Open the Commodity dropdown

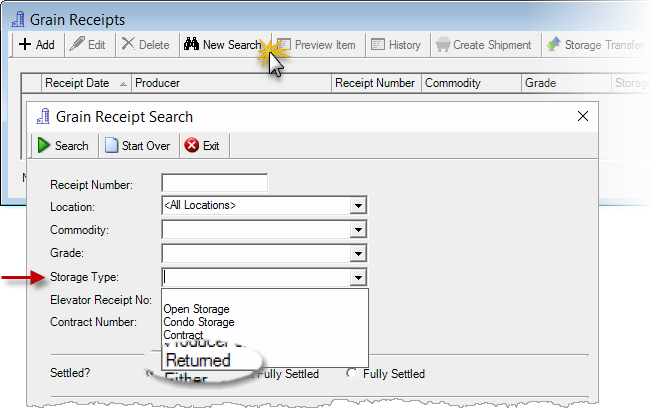358,230
